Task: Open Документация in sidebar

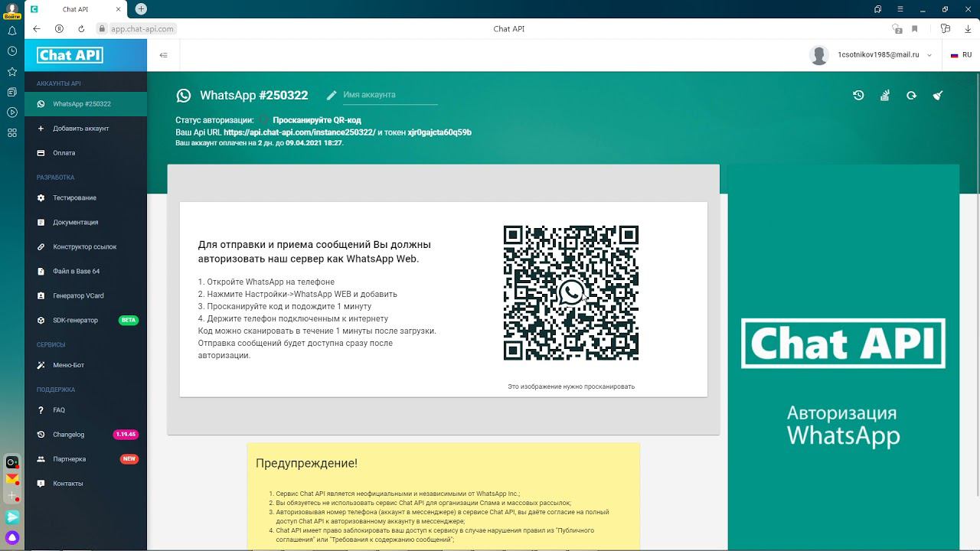Action: tap(86, 223)
